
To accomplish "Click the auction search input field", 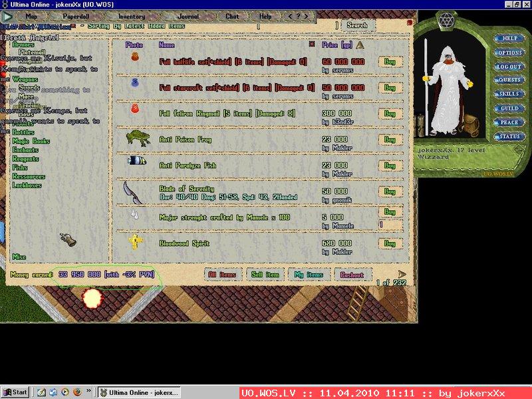I will [x=298, y=25].
